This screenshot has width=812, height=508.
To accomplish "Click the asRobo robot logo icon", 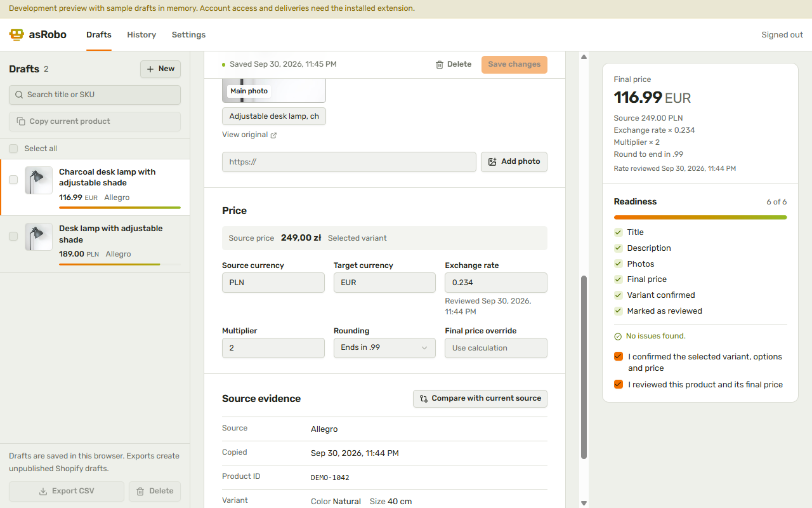I will (x=16, y=35).
